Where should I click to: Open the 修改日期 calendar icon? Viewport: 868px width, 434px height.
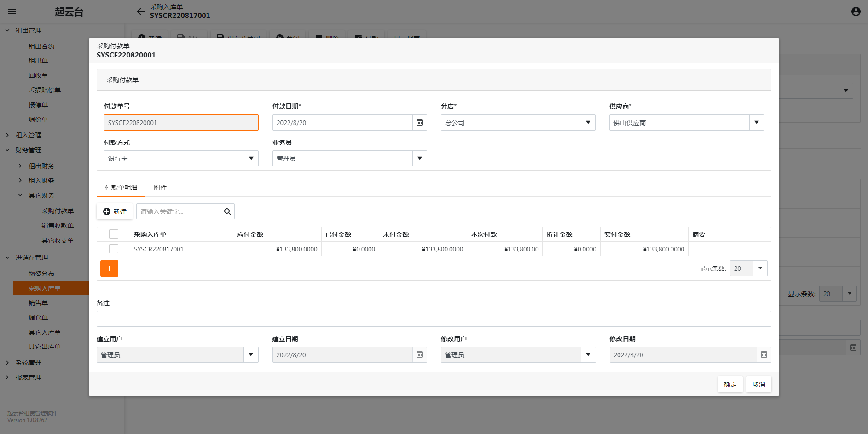click(x=764, y=354)
